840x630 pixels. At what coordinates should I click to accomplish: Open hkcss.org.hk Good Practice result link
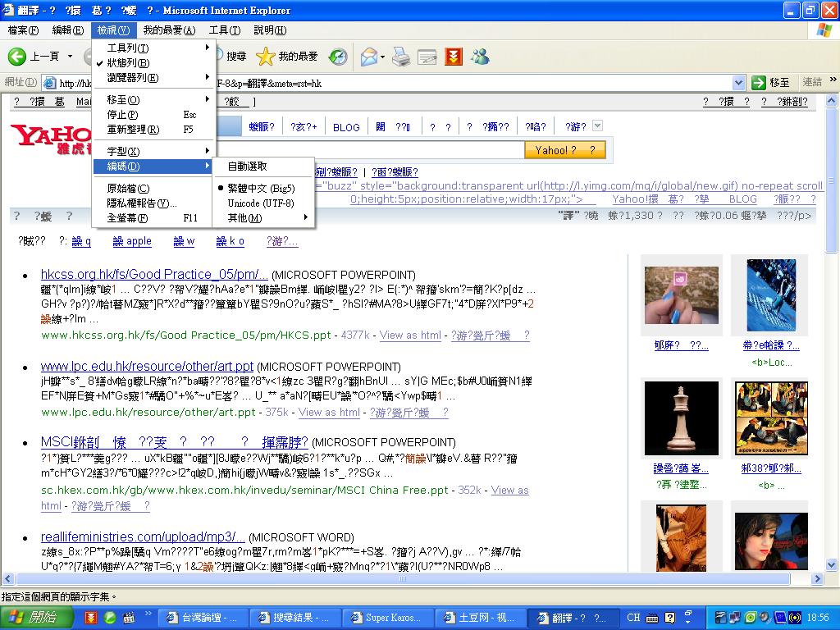tap(154, 274)
